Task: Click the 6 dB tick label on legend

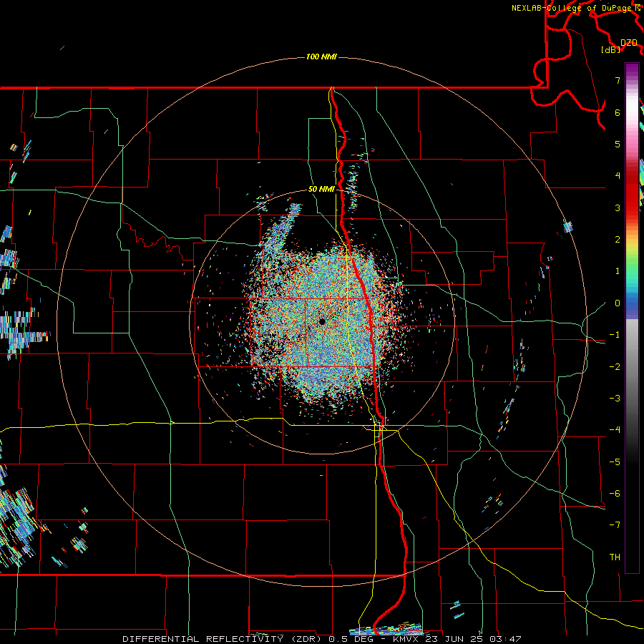Action: tap(618, 112)
